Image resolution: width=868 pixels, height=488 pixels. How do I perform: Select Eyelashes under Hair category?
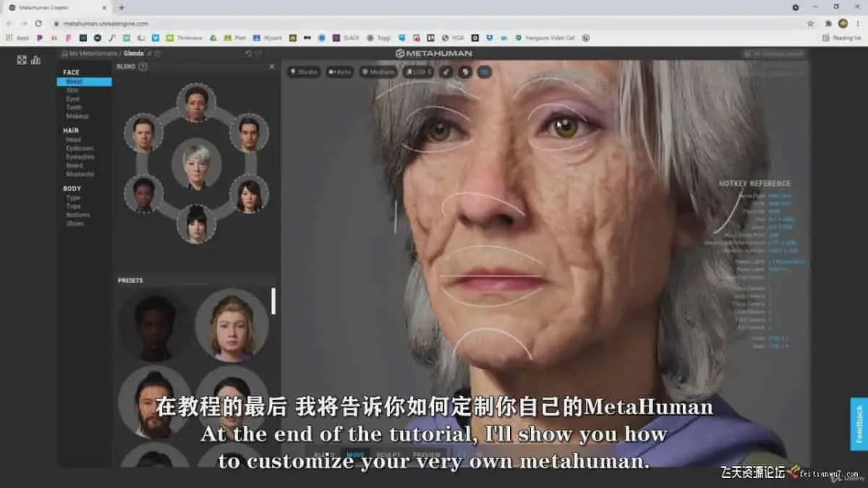point(80,157)
